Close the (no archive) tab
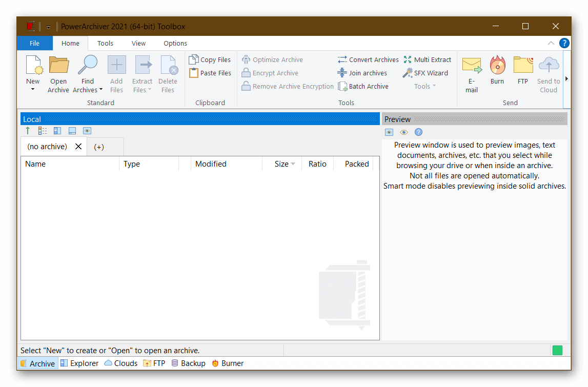 (78, 146)
